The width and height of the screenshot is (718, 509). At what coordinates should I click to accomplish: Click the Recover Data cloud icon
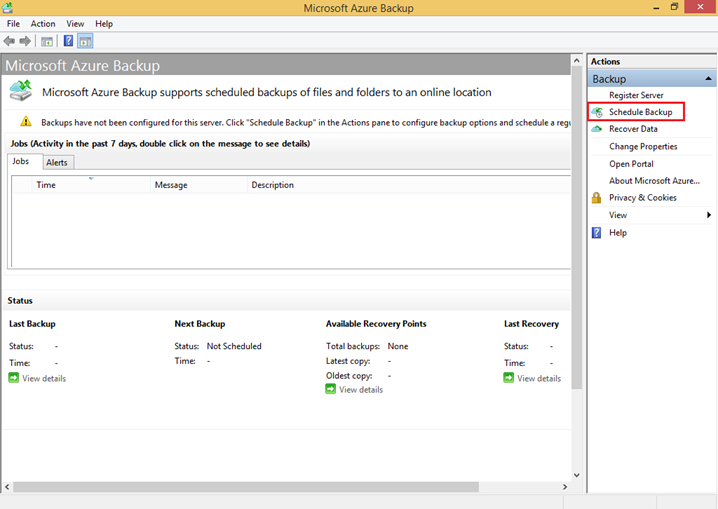(x=597, y=129)
